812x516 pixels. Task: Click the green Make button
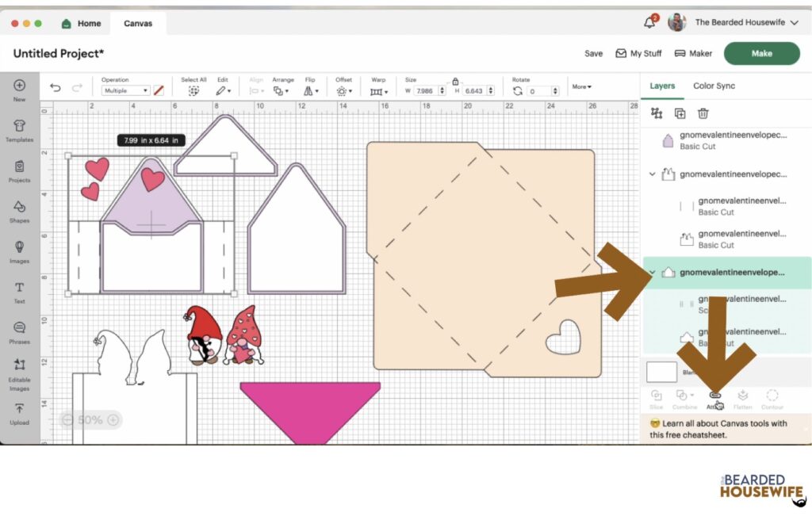click(762, 53)
